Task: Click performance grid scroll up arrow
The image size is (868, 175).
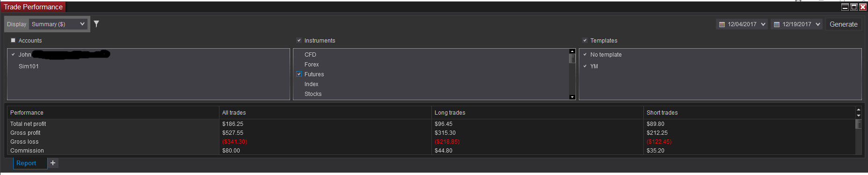Action: (858, 109)
